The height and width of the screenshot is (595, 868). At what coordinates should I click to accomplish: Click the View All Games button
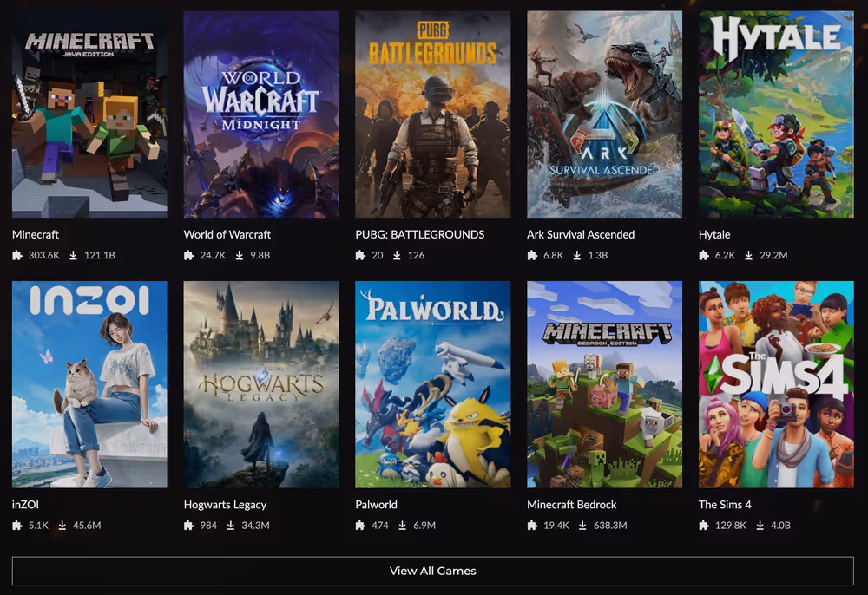(x=433, y=571)
